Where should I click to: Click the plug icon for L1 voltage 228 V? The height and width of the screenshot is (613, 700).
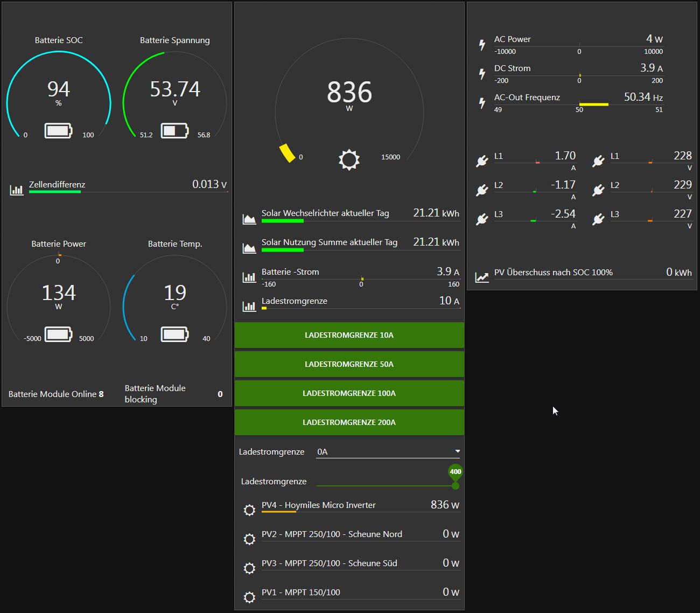coord(598,161)
